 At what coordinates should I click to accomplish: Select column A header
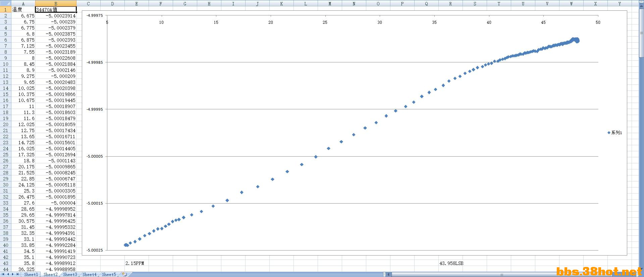[x=23, y=3]
